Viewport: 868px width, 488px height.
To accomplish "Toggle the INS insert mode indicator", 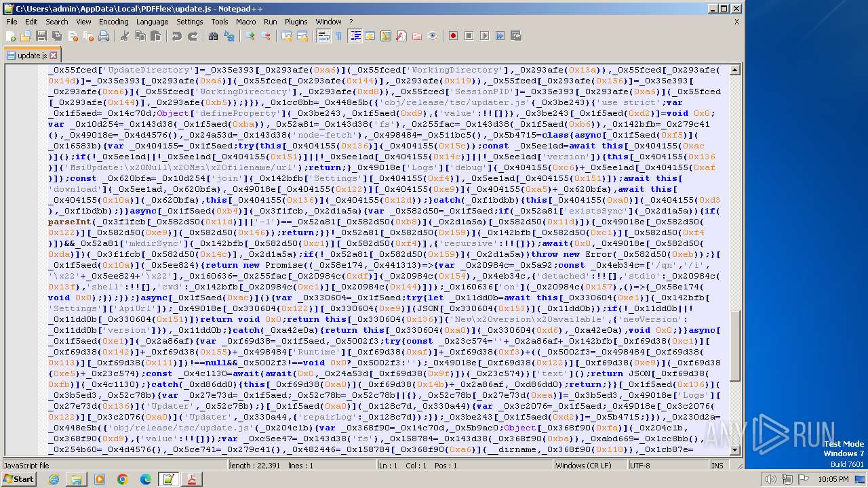I will tap(719, 466).
